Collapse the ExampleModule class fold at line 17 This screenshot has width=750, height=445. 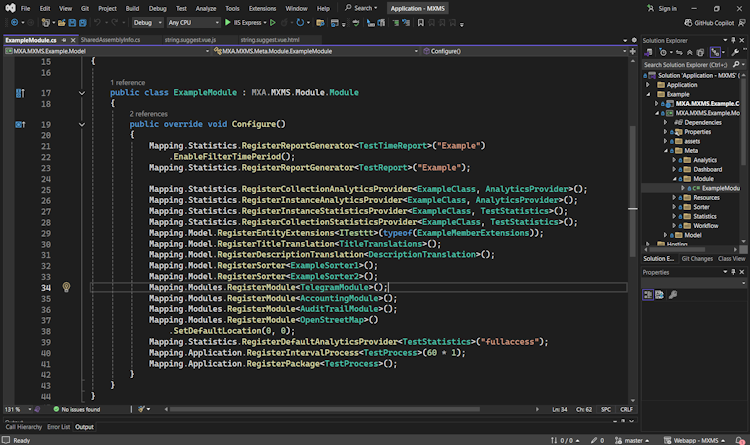pos(82,93)
